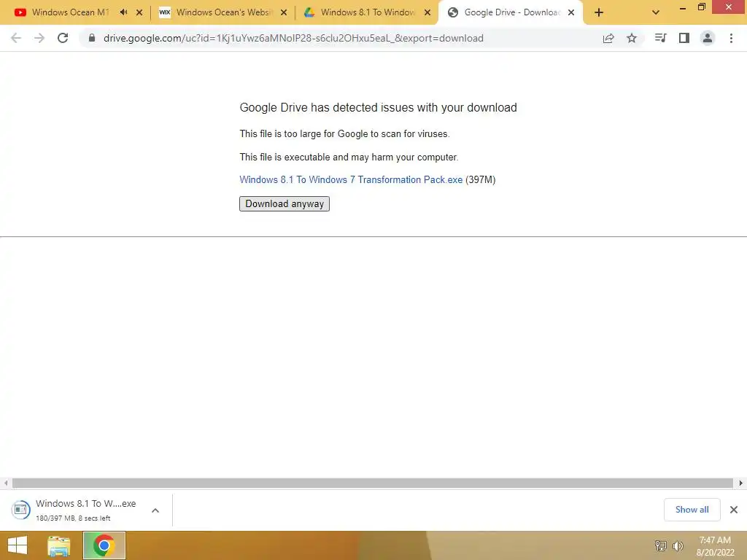Open the Chrome profile avatar

pos(708,38)
